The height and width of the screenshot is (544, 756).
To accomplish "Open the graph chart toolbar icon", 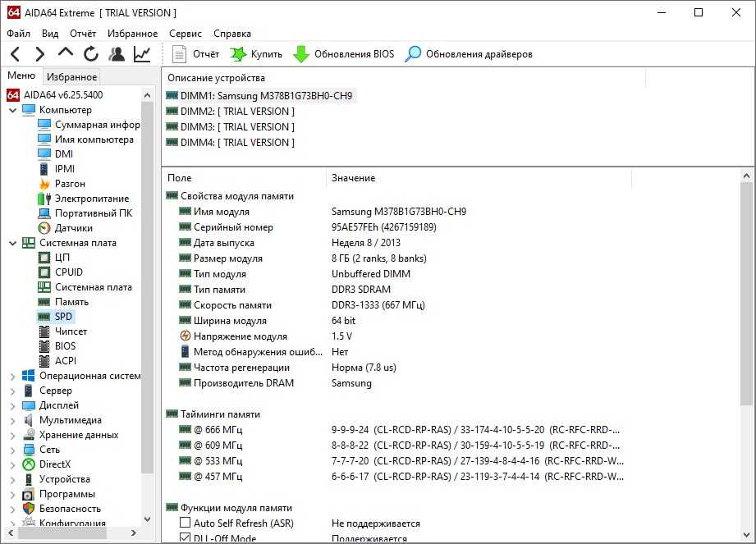I will pyautogui.click(x=142, y=54).
